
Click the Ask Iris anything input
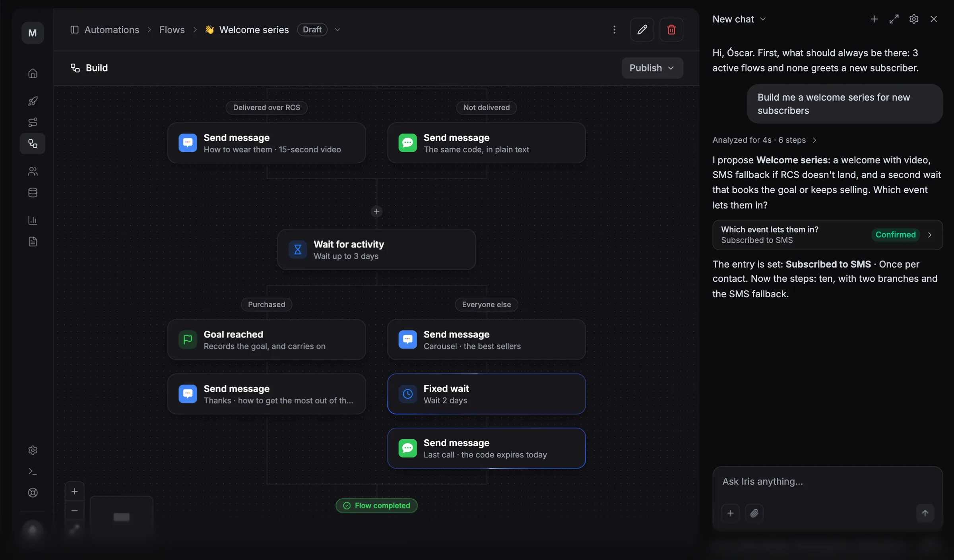click(827, 482)
